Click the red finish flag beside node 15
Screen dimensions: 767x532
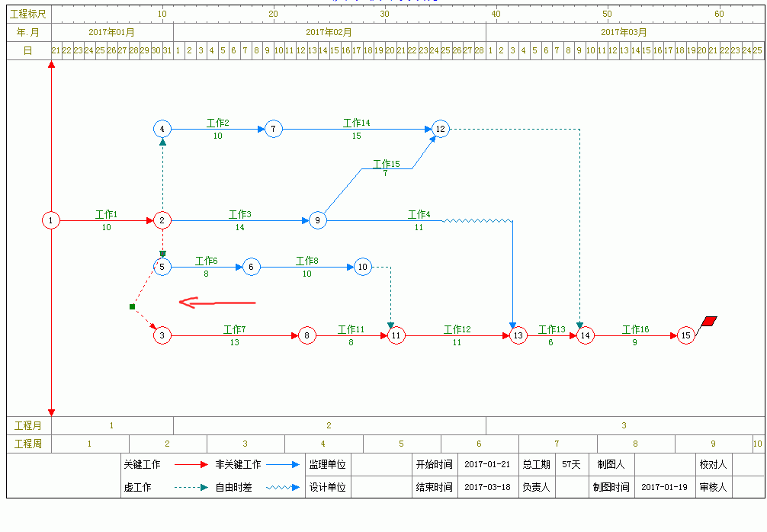(x=708, y=322)
